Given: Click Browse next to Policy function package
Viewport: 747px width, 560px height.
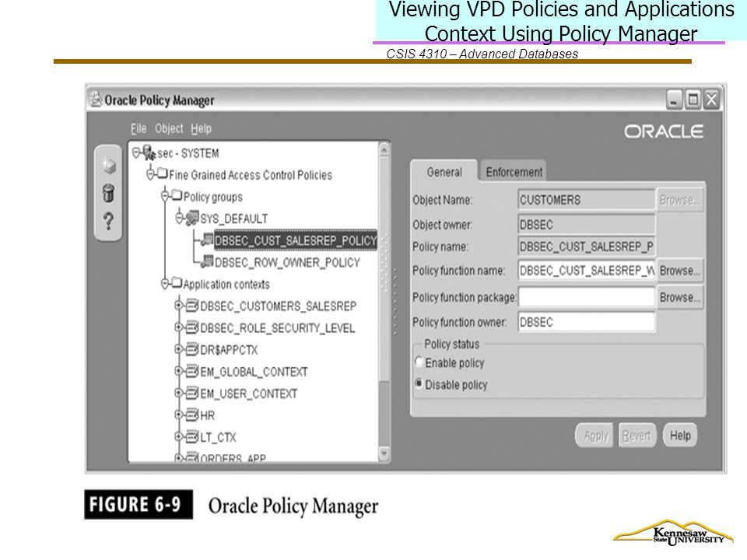Looking at the screenshot, I should click(680, 297).
